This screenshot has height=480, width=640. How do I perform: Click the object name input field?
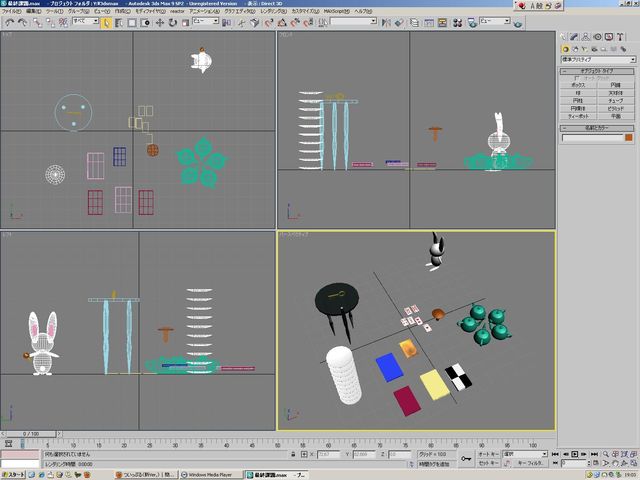click(593, 138)
